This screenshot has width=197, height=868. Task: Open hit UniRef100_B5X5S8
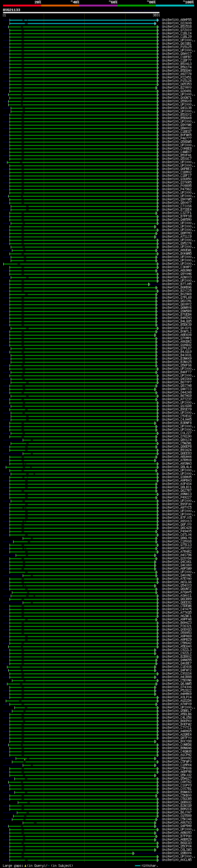click(x=177, y=26)
